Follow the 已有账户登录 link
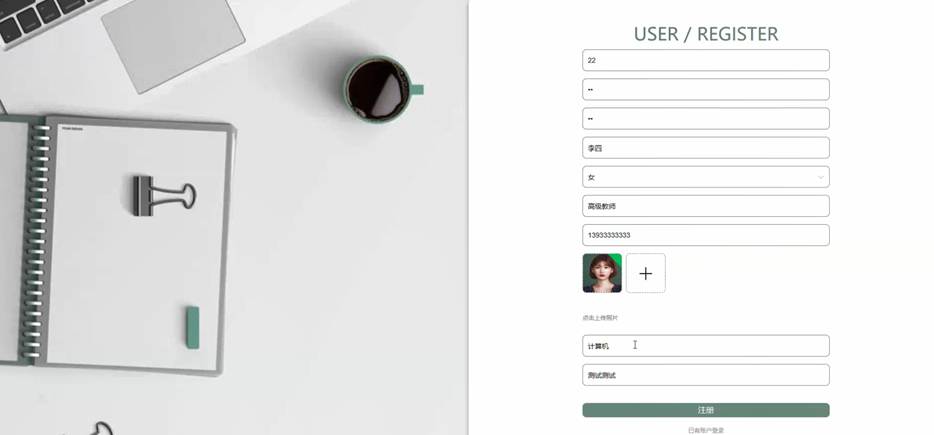Image resolution: width=934 pixels, height=435 pixels. pyautogui.click(x=706, y=430)
